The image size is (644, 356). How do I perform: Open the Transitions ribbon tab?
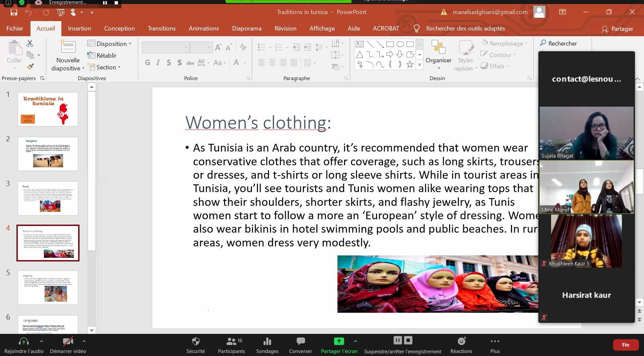[162, 28]
